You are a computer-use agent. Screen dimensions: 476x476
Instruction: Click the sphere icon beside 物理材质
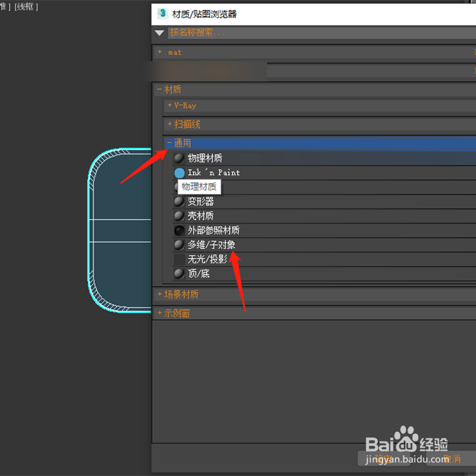[x=179, y=158]
